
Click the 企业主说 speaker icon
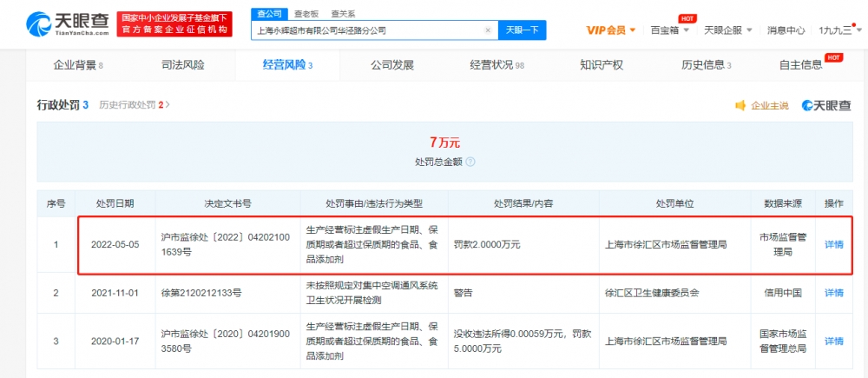(x=740, y=106)
